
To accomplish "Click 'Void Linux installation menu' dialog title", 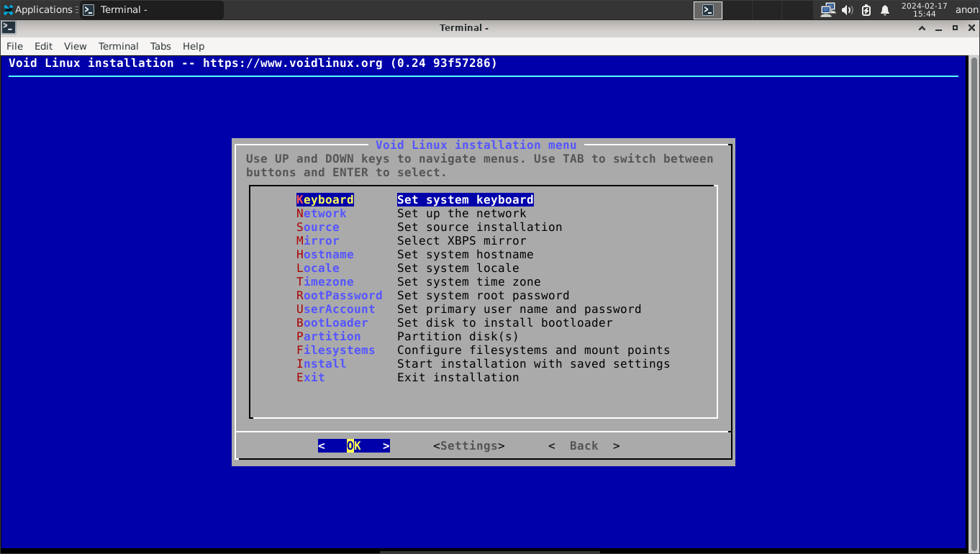I will pyautogui.click(x=476, y=145).
